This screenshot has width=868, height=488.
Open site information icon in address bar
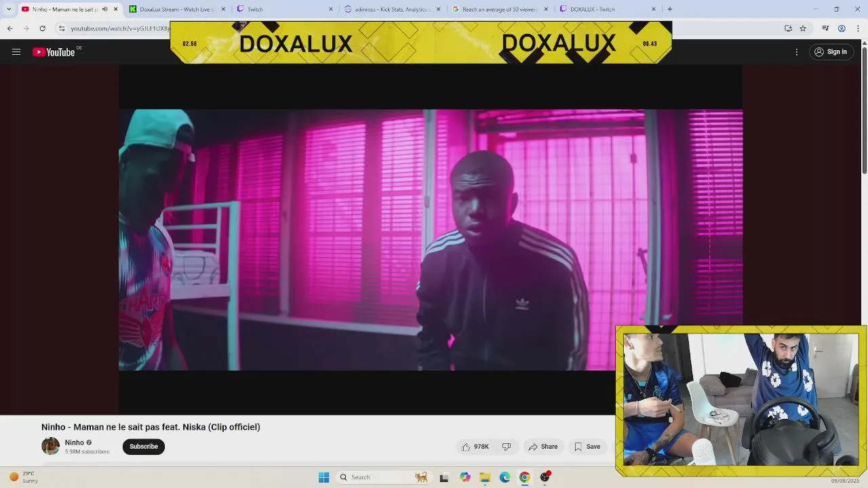[62, 28]
